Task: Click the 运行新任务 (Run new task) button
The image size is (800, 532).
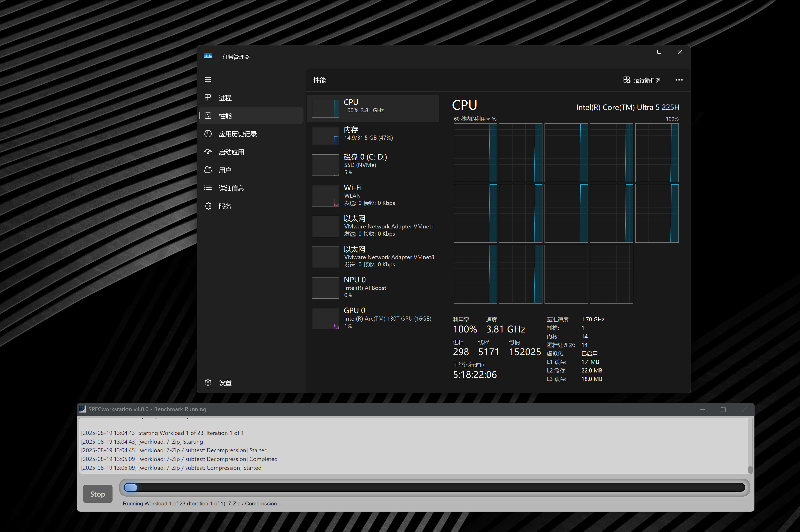Action: pyautogui.click(x=642, y=80)
